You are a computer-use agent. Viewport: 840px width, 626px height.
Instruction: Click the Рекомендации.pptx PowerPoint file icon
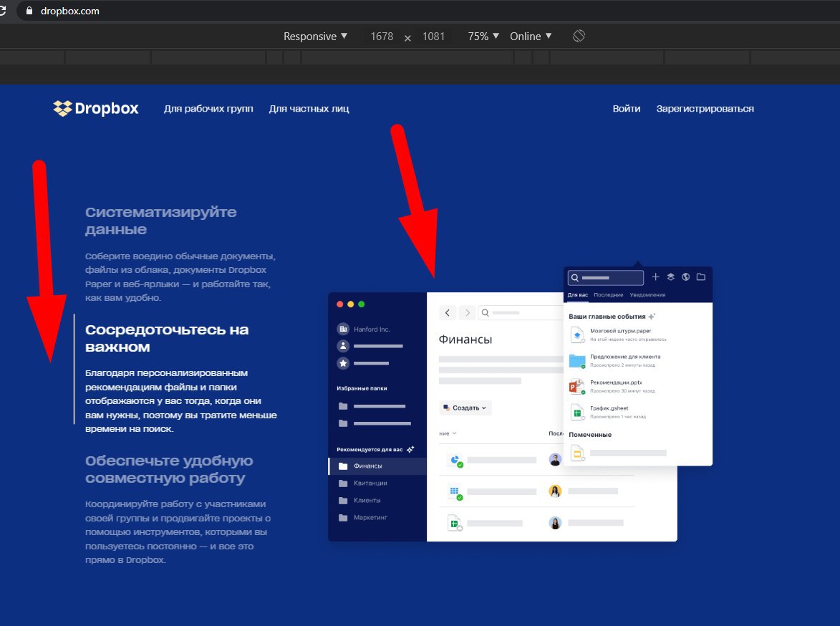pos(576,387)
